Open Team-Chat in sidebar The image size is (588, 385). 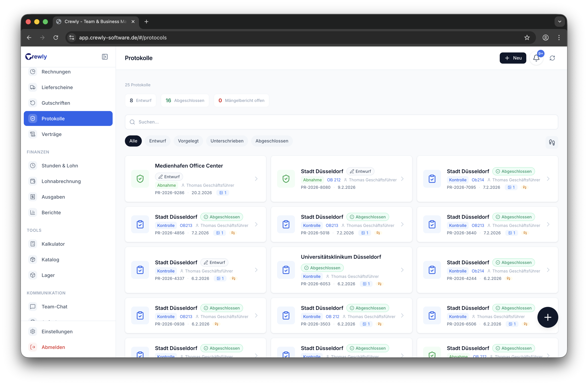pos(54,307)
